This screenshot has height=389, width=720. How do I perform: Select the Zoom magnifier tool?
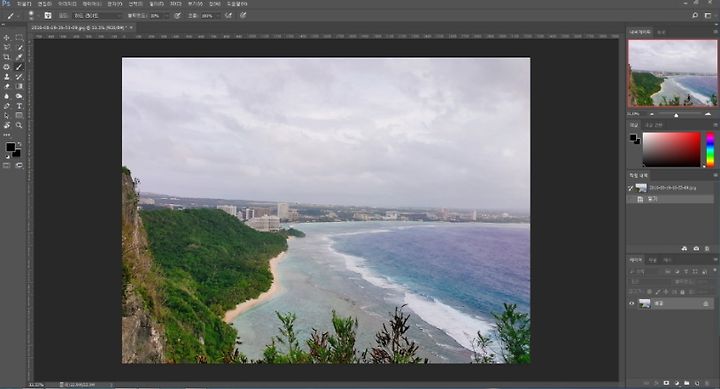coord(19,125)
